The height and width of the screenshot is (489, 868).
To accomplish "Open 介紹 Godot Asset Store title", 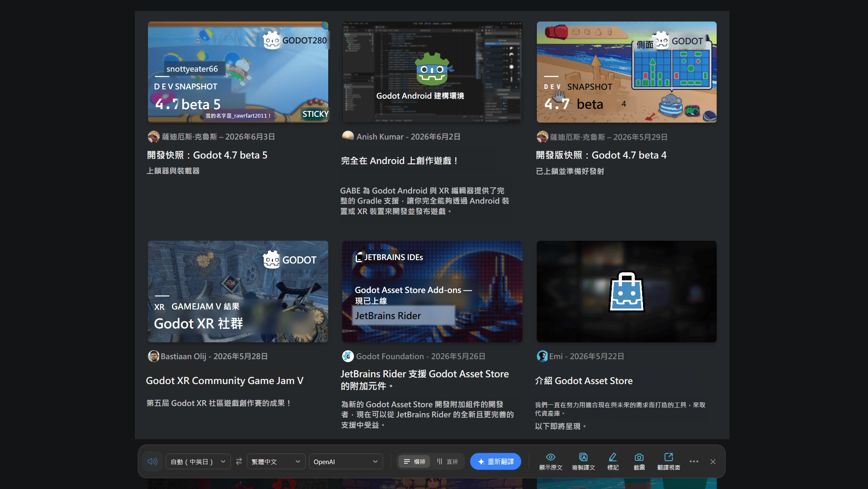I will pos(584,381).
